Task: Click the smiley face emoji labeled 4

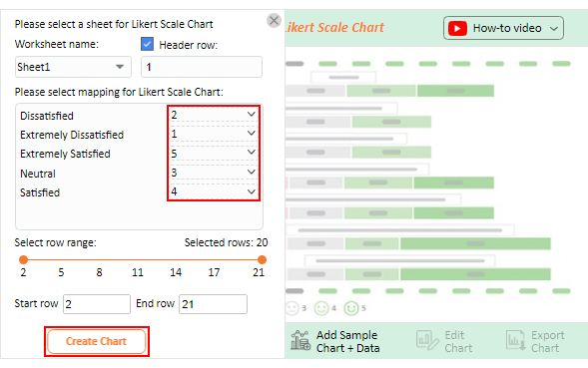Action: click(x=321, y=308)
